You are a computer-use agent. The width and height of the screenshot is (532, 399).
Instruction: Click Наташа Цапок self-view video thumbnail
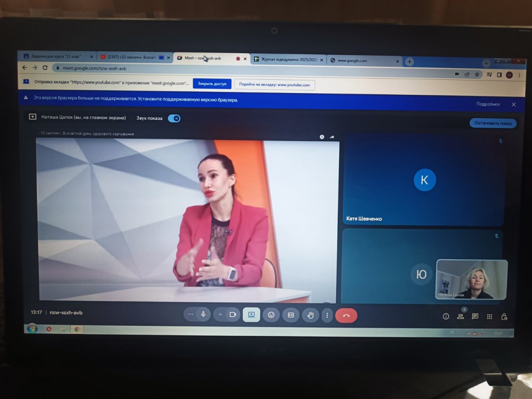[x=472, y=279]
